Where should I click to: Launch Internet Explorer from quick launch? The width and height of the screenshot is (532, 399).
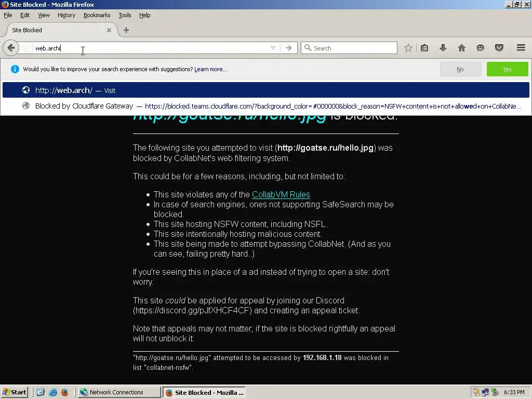click(53, 392)
